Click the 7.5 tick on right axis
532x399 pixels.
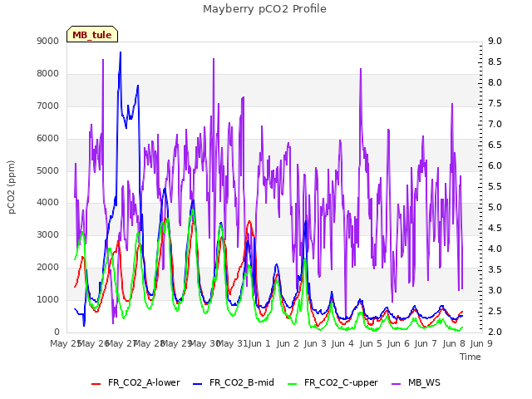pyautogui.click(x=495, y=103)
